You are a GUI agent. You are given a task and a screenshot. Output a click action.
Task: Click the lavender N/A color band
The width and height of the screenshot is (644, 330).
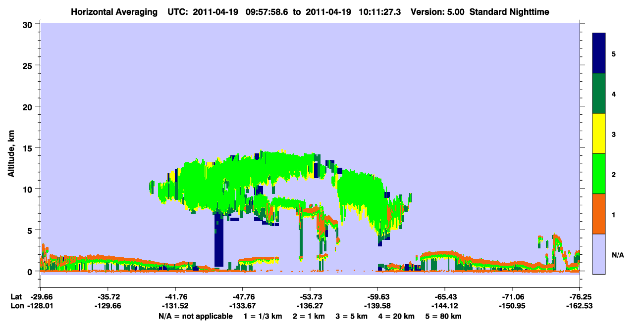point(599,254)
